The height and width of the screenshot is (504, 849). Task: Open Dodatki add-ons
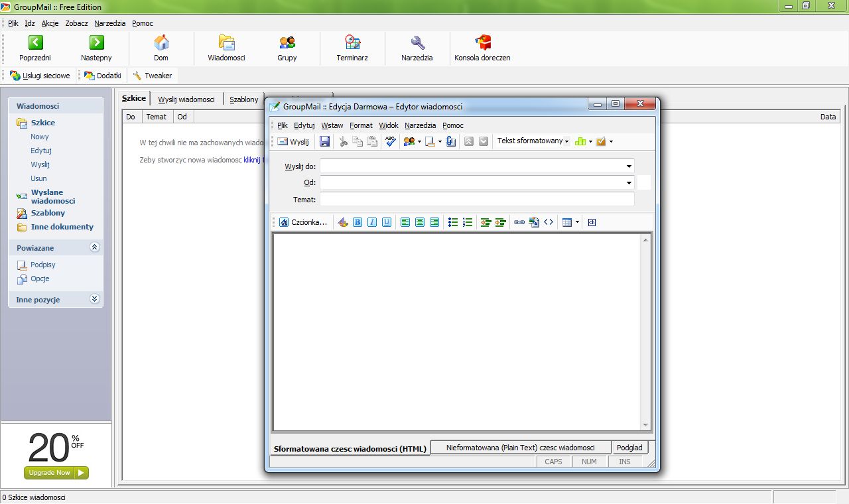(102, 76)
